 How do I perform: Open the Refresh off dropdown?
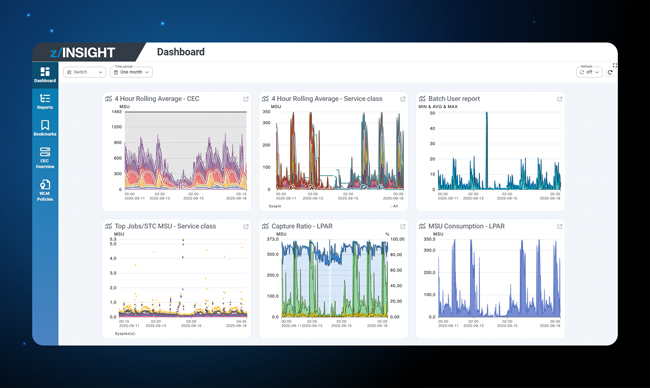589,72
